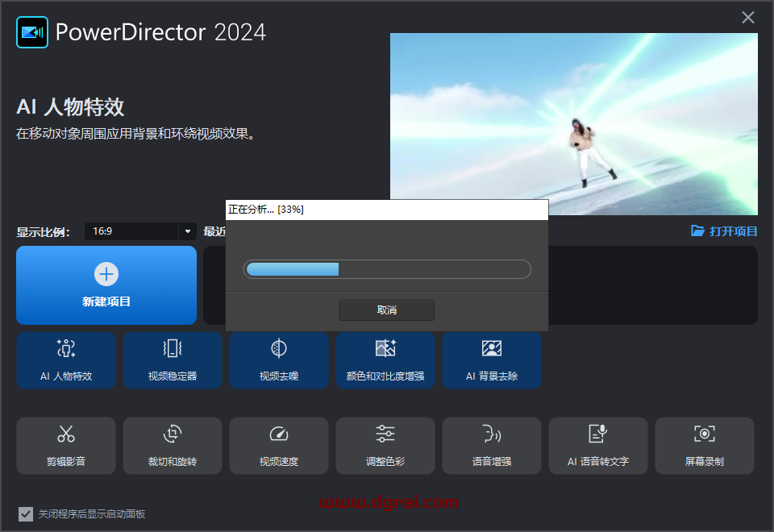774x532 pixels.
Task: Open the 视频去噪 tool
Action: click(279, 360)
